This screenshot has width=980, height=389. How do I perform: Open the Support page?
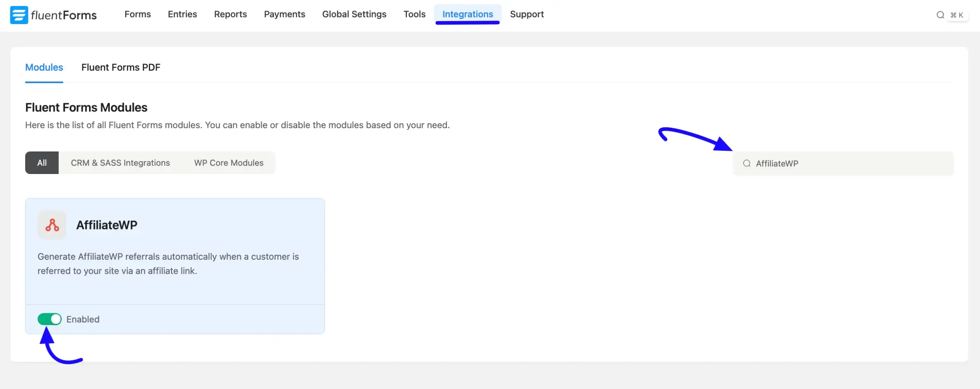tap(527, 14)
